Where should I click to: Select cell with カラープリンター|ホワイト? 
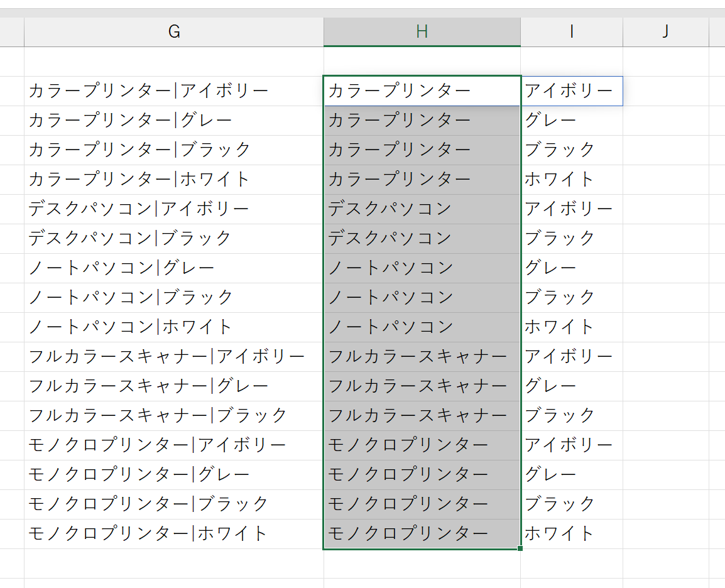pyautogui.click(x=174, y=180)
